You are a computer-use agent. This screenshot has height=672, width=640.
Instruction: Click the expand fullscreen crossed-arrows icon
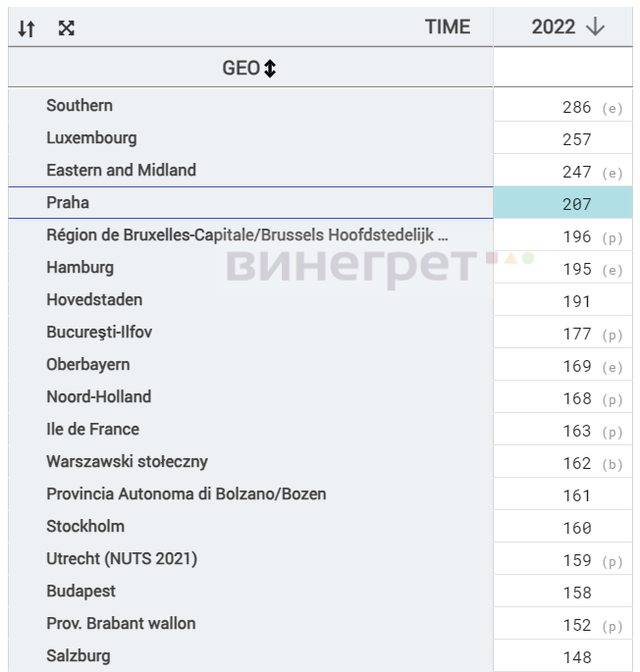(x=67, y=28)
